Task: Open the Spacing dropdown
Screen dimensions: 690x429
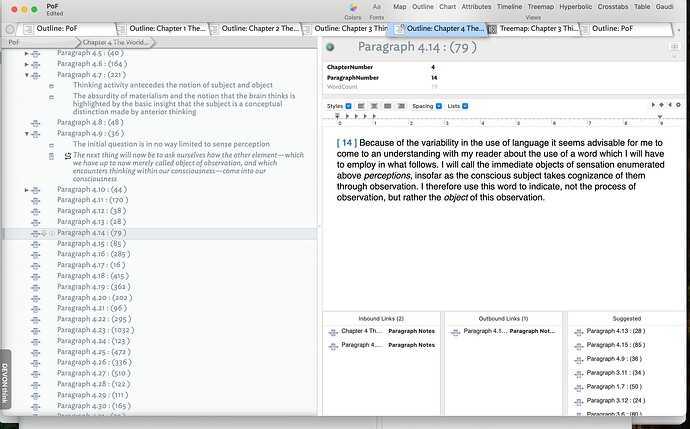Action: click(x=426, y=106)
